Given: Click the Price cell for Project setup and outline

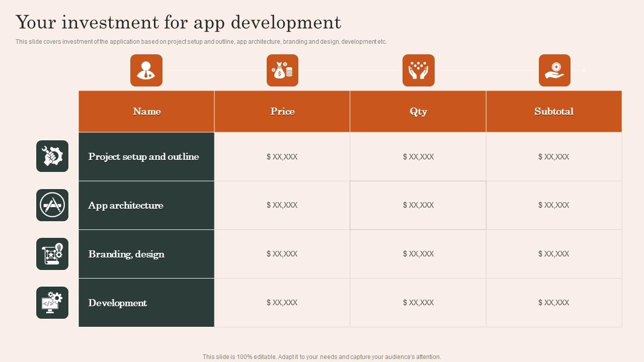Looking at the screenshot, I should click(282, 157).
